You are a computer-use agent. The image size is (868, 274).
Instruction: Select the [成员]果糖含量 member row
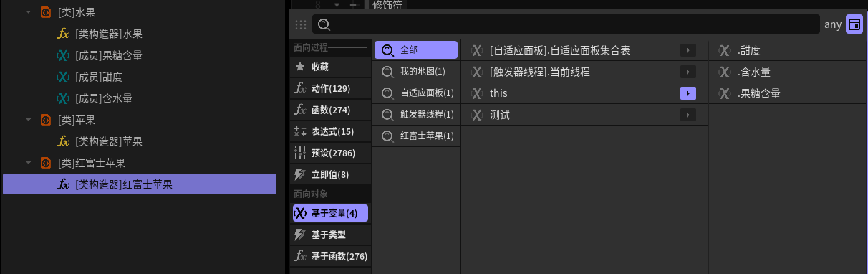click(139, 55)
